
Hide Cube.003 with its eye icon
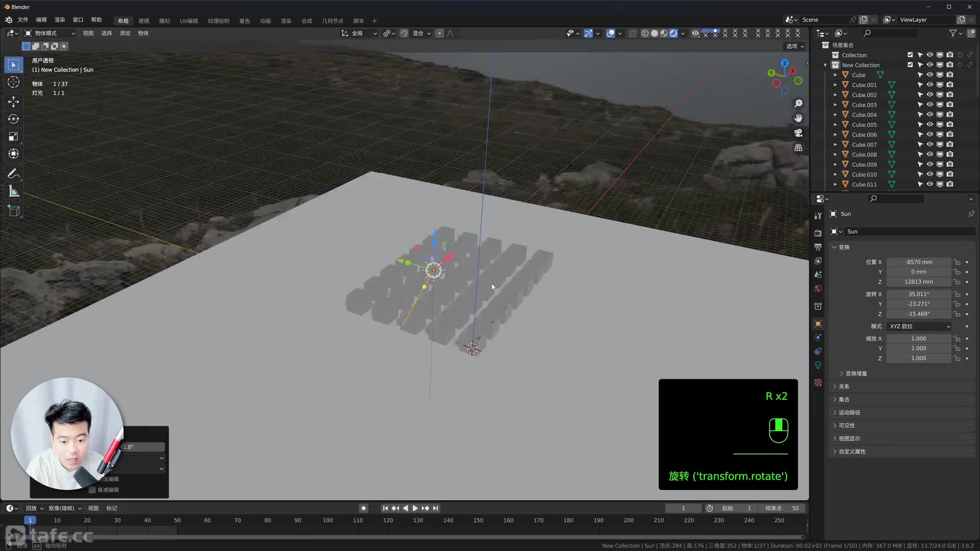(929, 105)
